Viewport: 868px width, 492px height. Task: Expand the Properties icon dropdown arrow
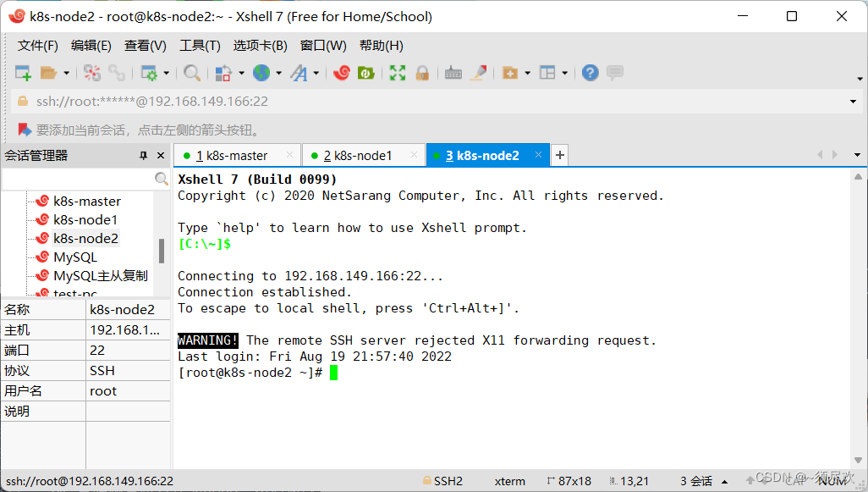166,73
